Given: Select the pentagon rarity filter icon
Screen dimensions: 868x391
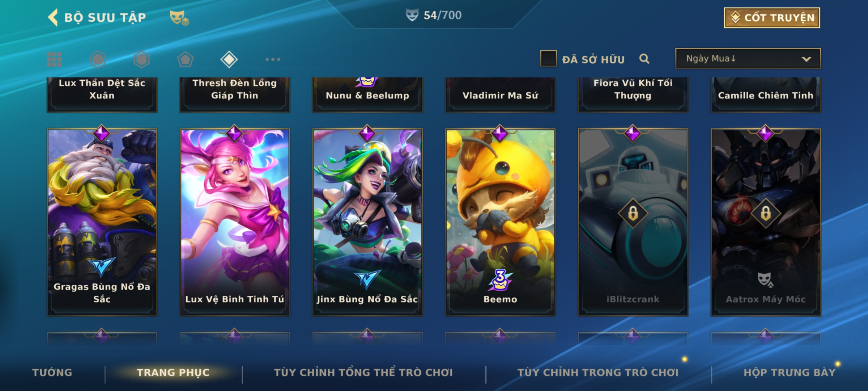Looking at the screenshot, I should pyautogui.click(x=185, y=59).
